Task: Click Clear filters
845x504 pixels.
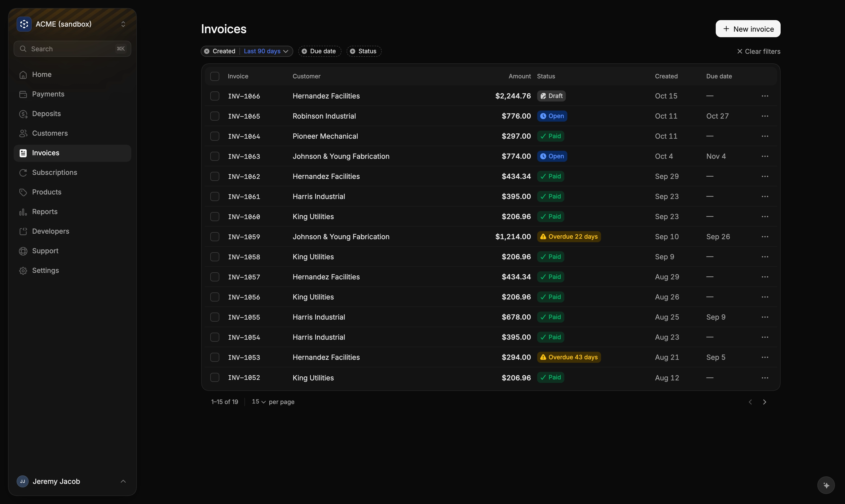Action: [x=758, y=52]
